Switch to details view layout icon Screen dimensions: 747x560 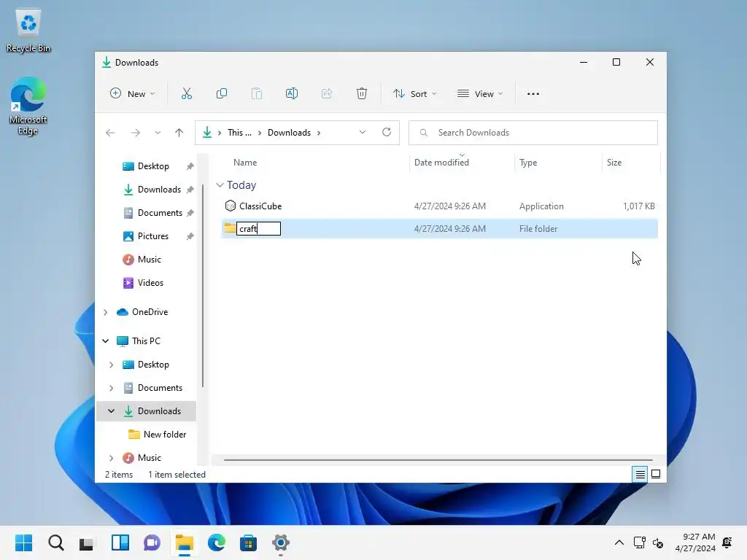pyautogui.click(x=640, y=474)
